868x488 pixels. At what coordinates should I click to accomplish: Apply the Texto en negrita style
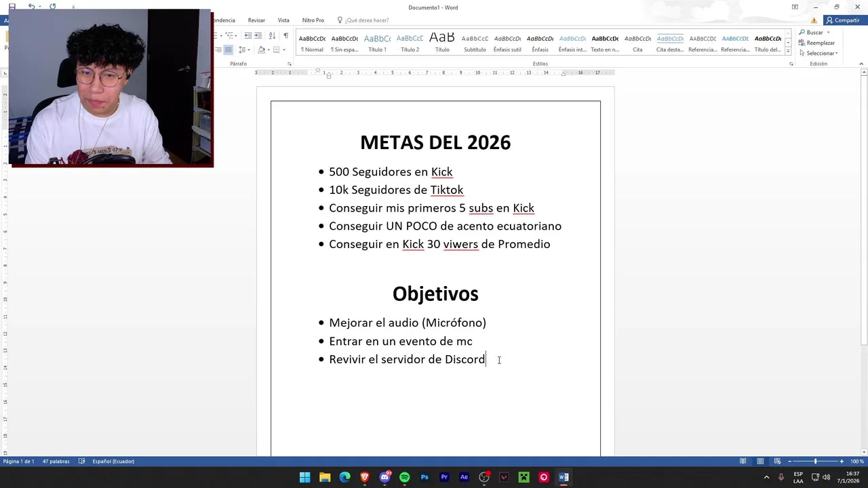click(x=605, y=43)
